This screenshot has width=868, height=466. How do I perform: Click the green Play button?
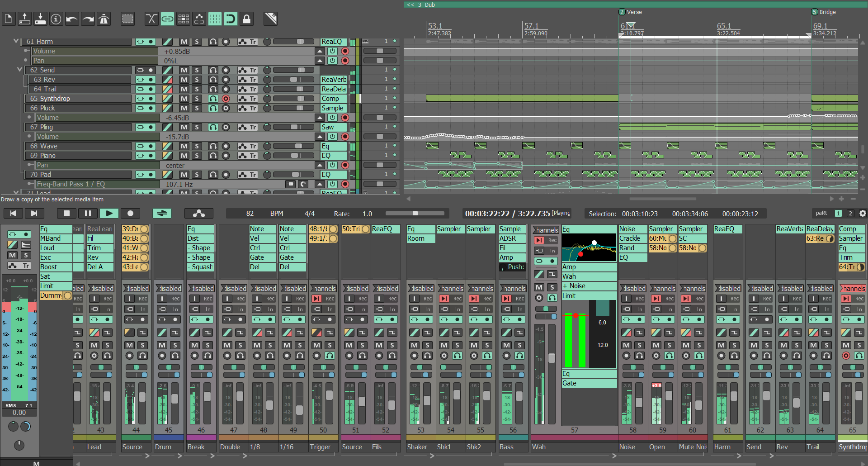point(109,213)
